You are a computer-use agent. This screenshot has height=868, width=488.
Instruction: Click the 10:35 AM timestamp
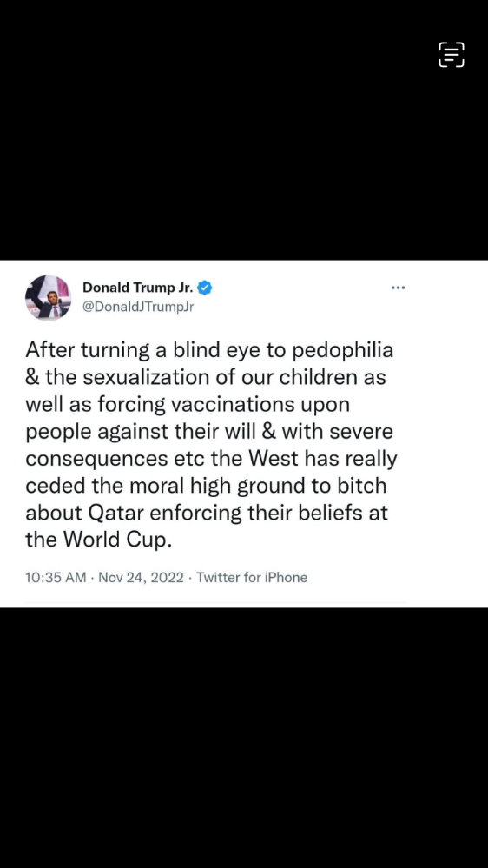[56, 578]
